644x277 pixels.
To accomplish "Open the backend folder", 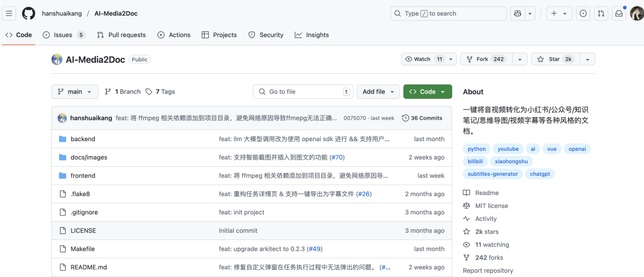I will 83,139.
